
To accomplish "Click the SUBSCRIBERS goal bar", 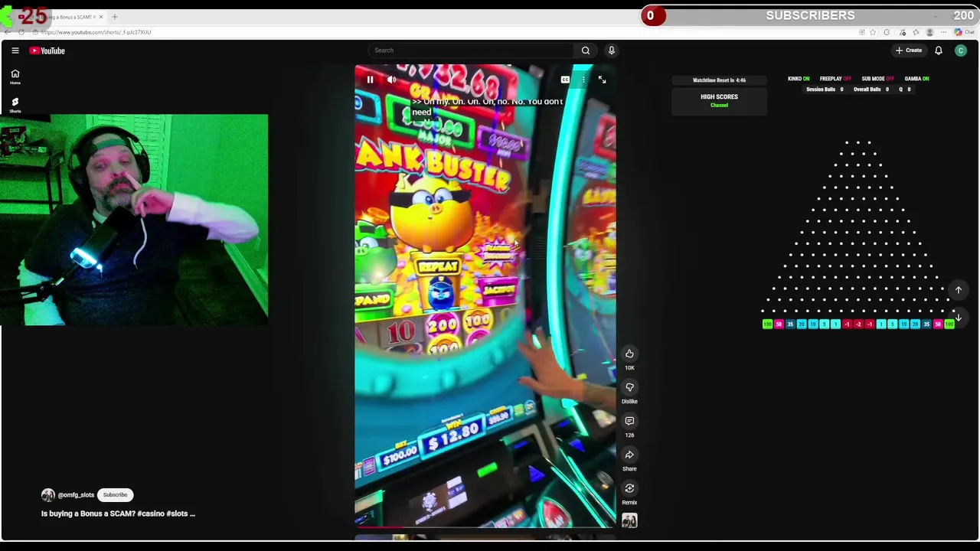I will tap(810, 15).
